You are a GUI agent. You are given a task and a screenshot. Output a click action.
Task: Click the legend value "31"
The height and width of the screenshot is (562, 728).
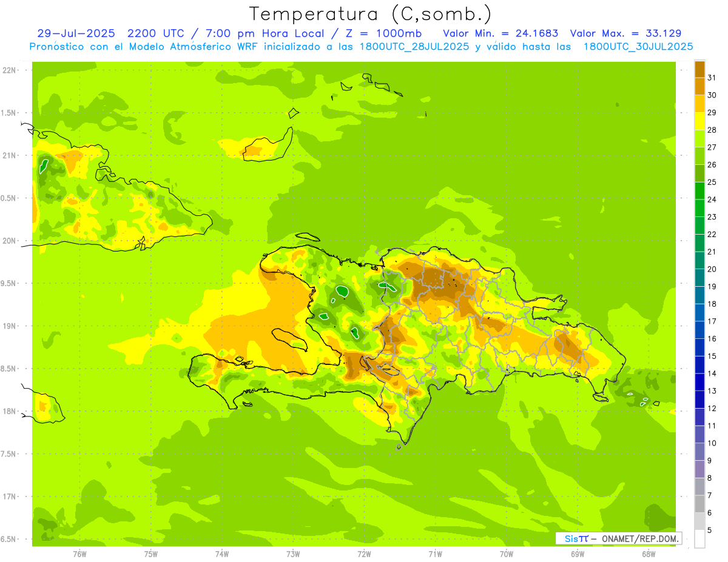click(712, 78)
